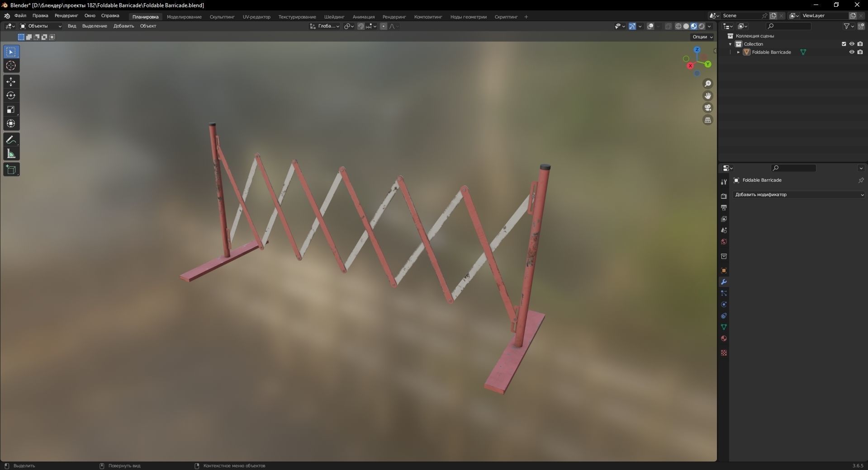Select the Move tool
Viewport: 868px width, 470px height.
point(11,82)
